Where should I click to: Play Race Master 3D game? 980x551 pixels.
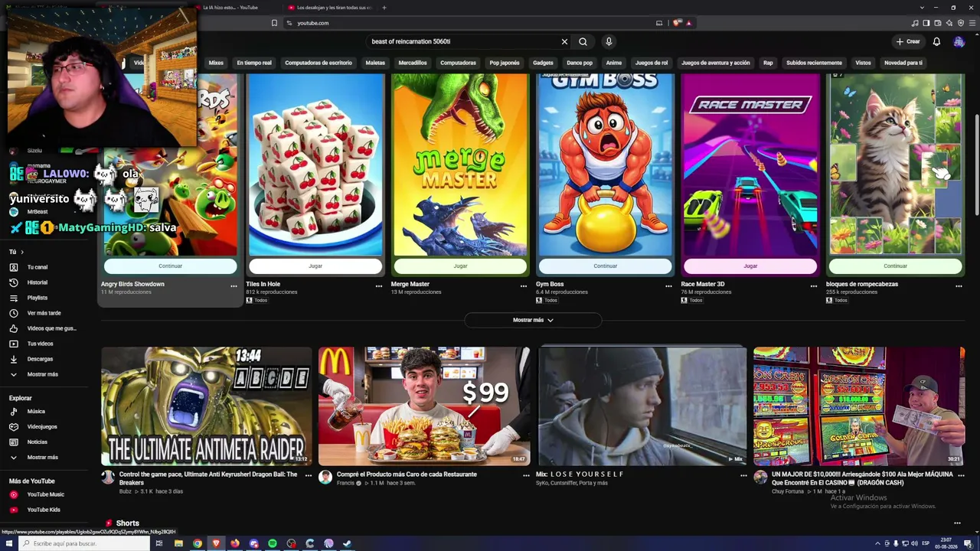750,266
